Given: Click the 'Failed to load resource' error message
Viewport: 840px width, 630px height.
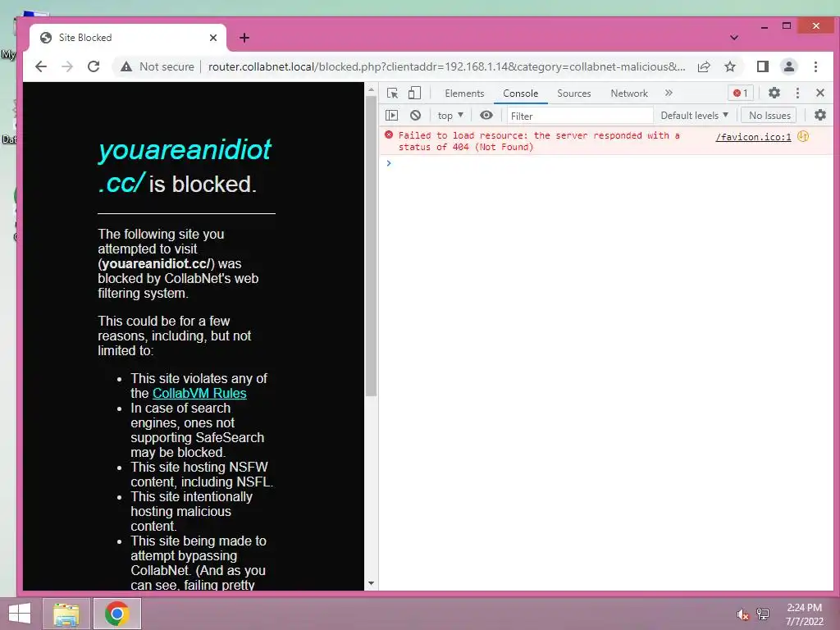Looking at the screenshot, I should [539, 141].
